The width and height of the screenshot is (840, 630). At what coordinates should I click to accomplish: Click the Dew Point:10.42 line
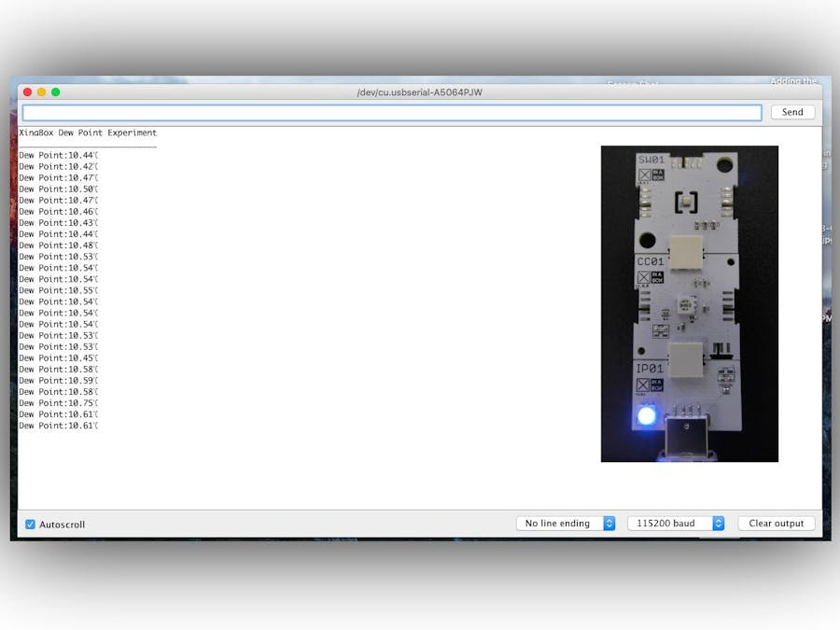point(59,167)
